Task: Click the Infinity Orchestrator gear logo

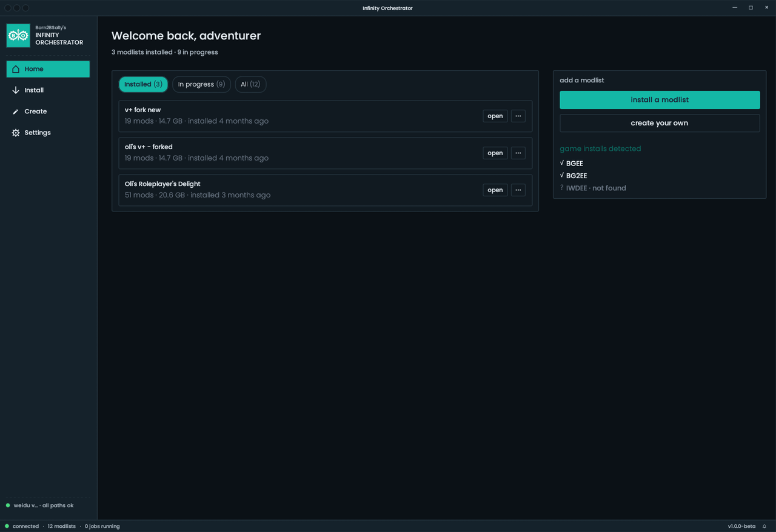Action: click(x=18, y=36)
